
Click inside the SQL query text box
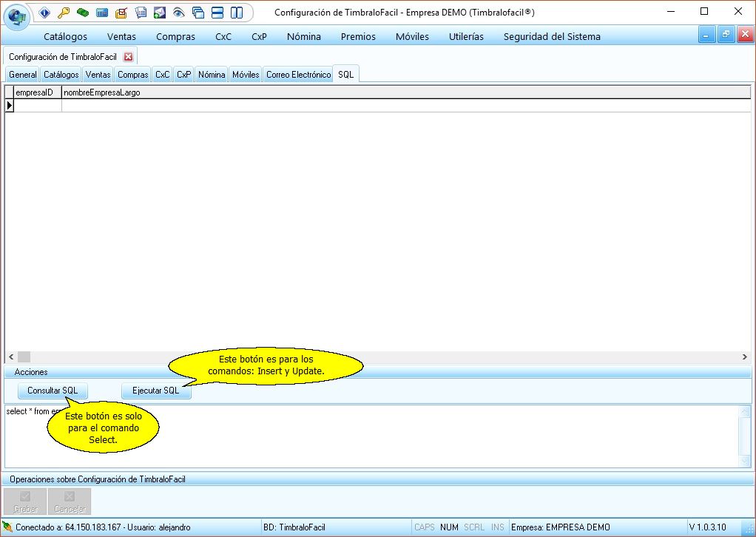372,436
